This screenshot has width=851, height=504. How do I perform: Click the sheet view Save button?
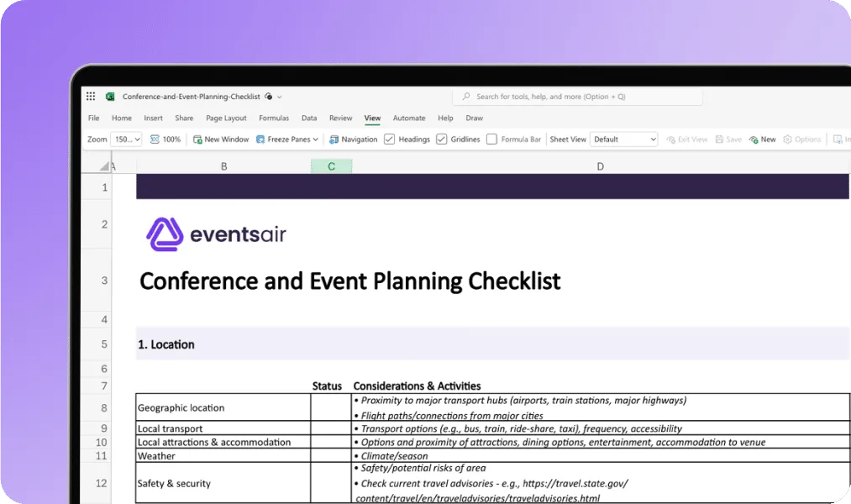point(728,139)
